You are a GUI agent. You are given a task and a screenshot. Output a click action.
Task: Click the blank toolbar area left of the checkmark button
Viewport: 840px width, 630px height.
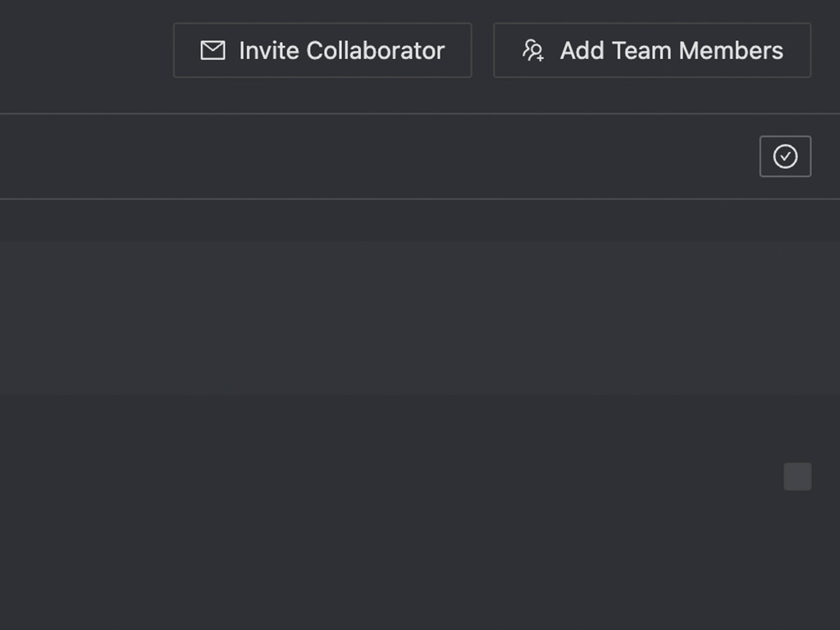[x=379, y=157]
